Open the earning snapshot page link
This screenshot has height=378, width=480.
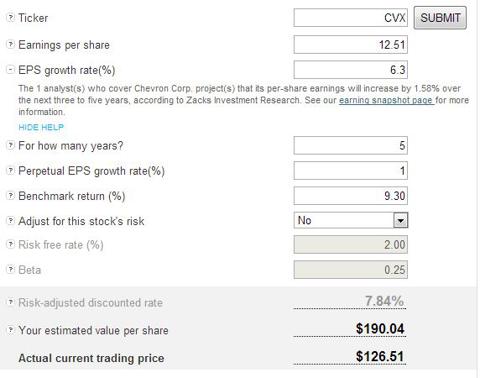[386, 100]
